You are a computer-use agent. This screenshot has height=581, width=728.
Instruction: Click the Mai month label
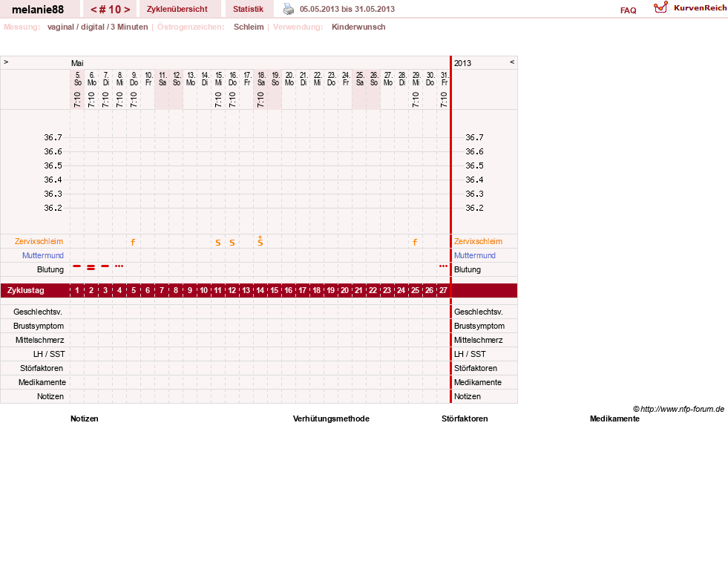77,63
